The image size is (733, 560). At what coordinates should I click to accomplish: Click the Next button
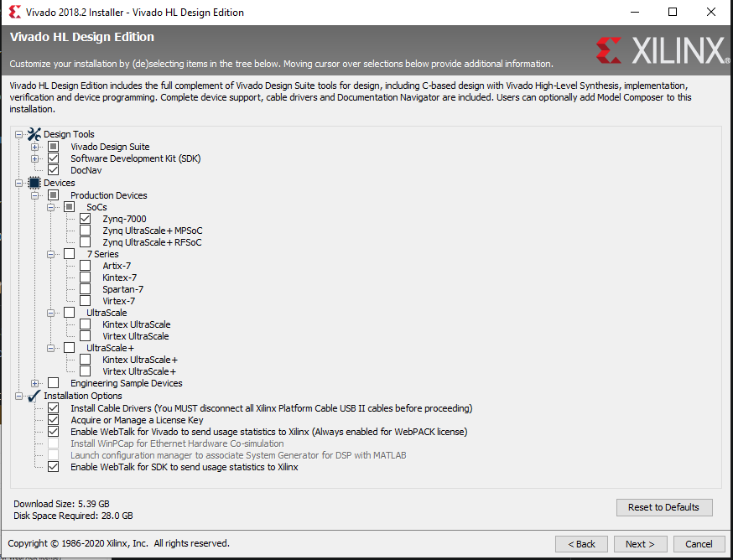[640, 544]
